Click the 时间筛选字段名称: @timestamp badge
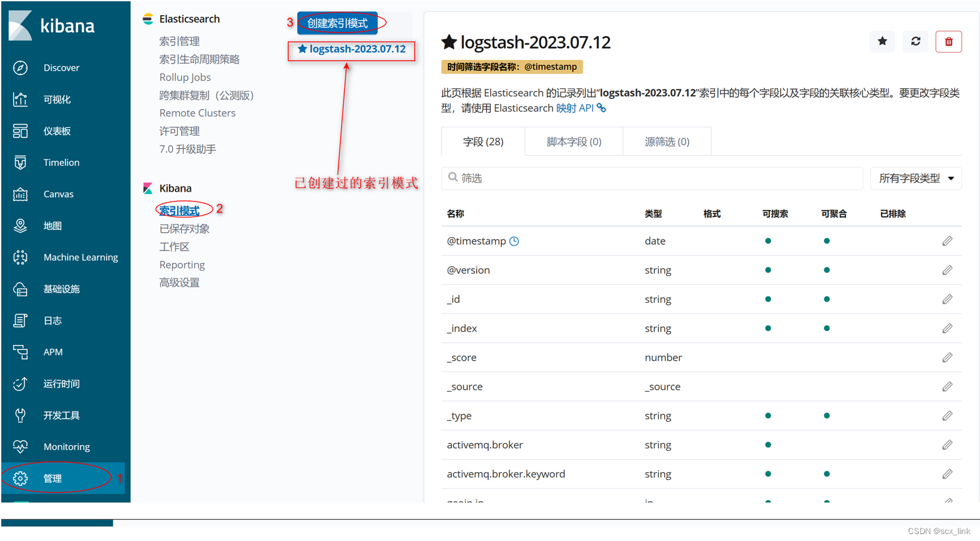This screenshot has height=541, width=980. (x=511, y=67)
